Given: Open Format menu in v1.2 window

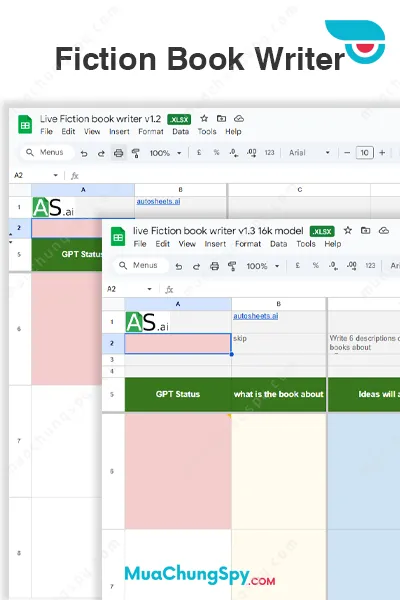Looking at the screenshot, I should pyautogui.click(x=151, y=131).
